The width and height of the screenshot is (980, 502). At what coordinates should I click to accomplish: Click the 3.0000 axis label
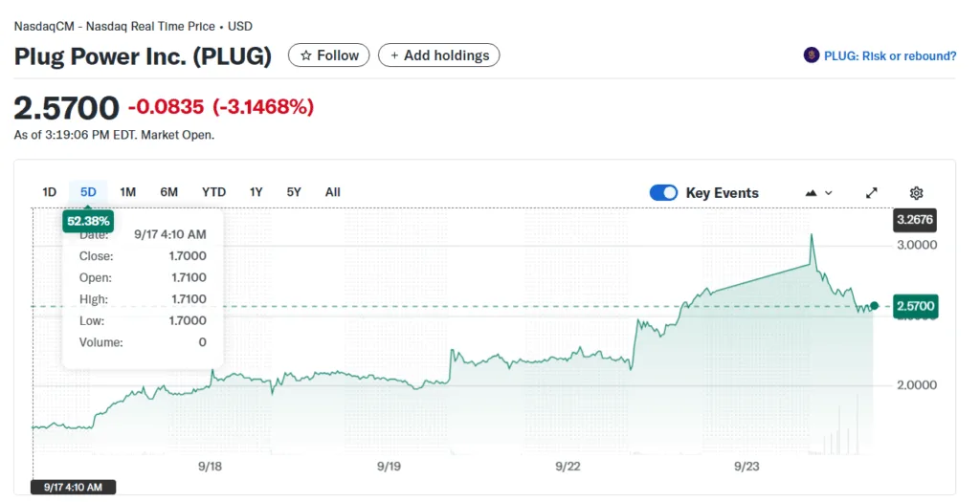click(x=917, y=245)
